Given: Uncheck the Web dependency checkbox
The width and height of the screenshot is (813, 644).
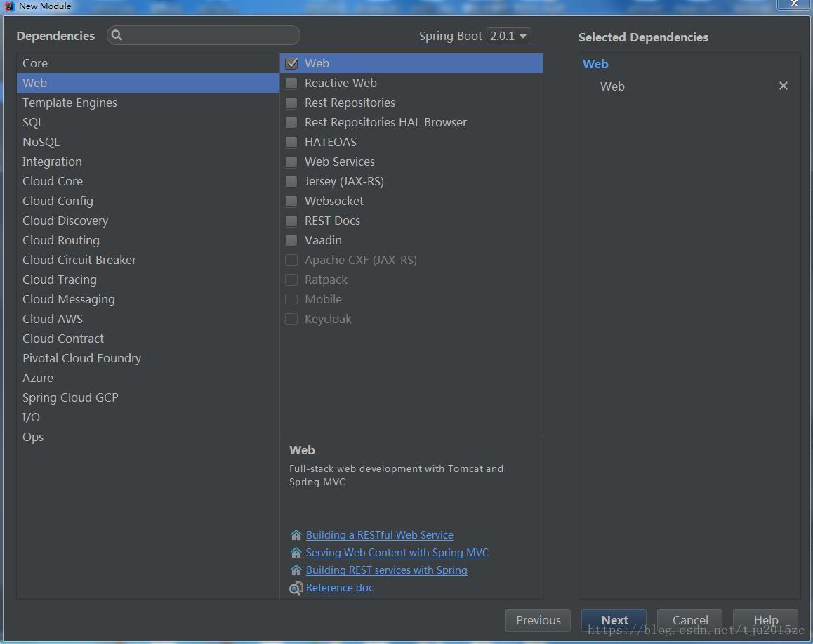Looking at the screenshot, I should coord(291,63).
